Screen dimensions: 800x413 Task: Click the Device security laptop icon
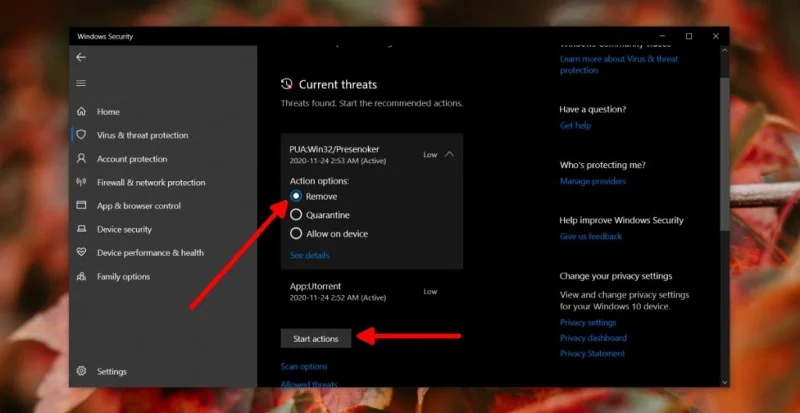[81, 229]
